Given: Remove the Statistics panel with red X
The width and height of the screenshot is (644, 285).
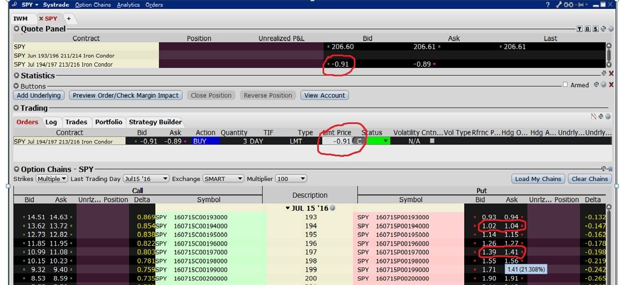Looking at the screenshot, I should [611, 74].
